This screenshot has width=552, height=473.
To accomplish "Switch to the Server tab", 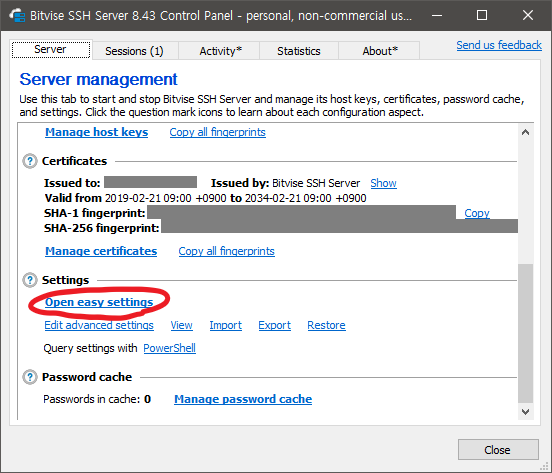I will tap(51, 50).
